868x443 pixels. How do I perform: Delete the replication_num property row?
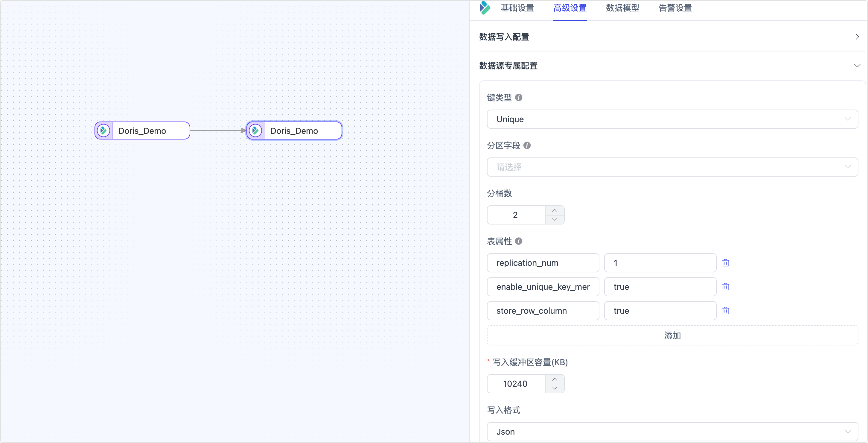click(725, 263)
